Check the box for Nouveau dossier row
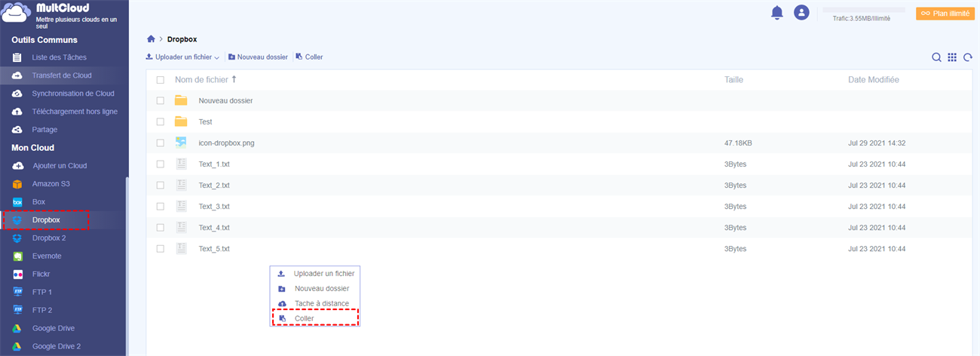Screen dimensions: 980x356 pos(160,100)
